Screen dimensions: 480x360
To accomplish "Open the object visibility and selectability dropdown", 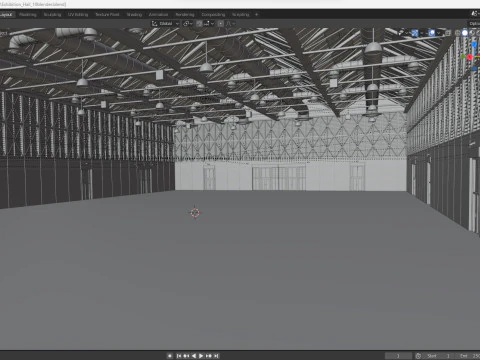I will click(402, 33).
